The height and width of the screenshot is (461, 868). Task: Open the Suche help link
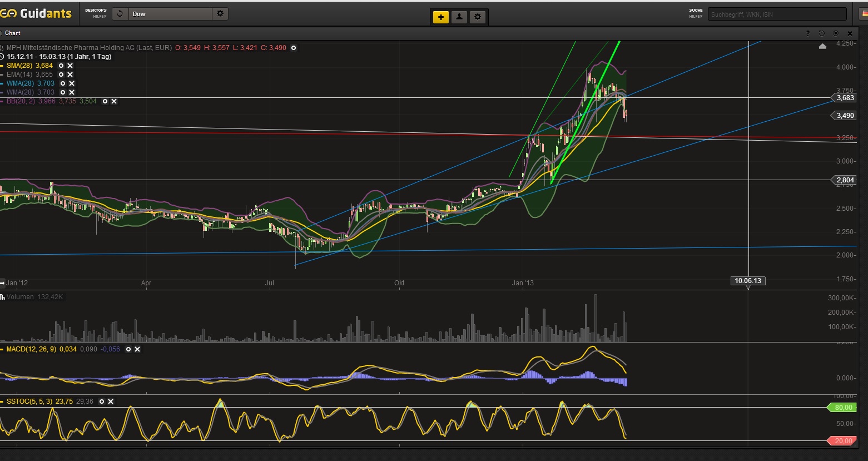(695, 17)
